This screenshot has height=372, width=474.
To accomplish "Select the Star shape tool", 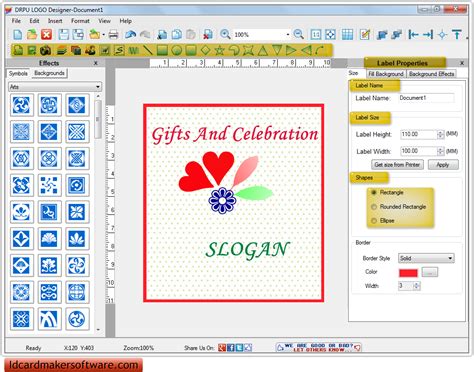I will click(x=219, y=50).
